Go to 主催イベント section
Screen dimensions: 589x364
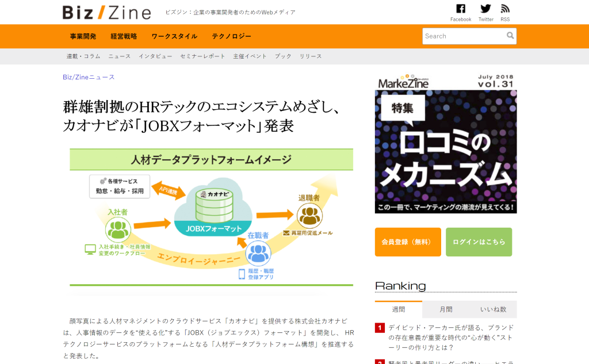(250, 56)
